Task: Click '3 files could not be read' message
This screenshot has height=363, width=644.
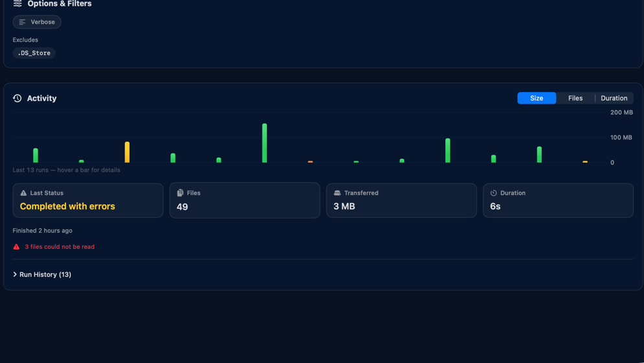Action: (60, 247)
